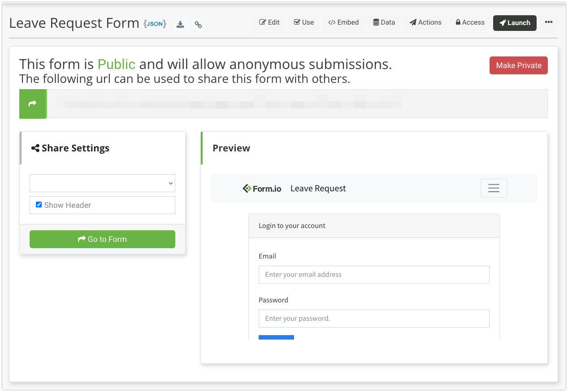Screen dimensions: 568x392
Task: Uncheck the Show Header checkbox
Action: coord(39,205)
